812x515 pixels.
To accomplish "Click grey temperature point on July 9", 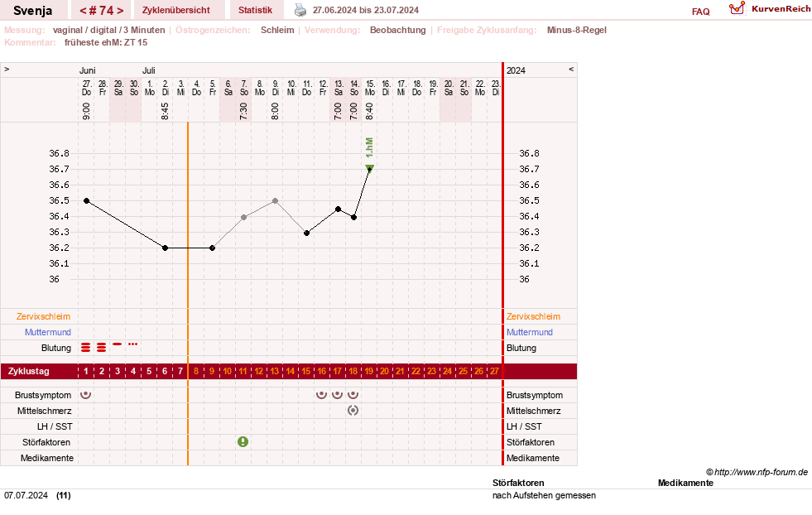I will pos(276,201).
